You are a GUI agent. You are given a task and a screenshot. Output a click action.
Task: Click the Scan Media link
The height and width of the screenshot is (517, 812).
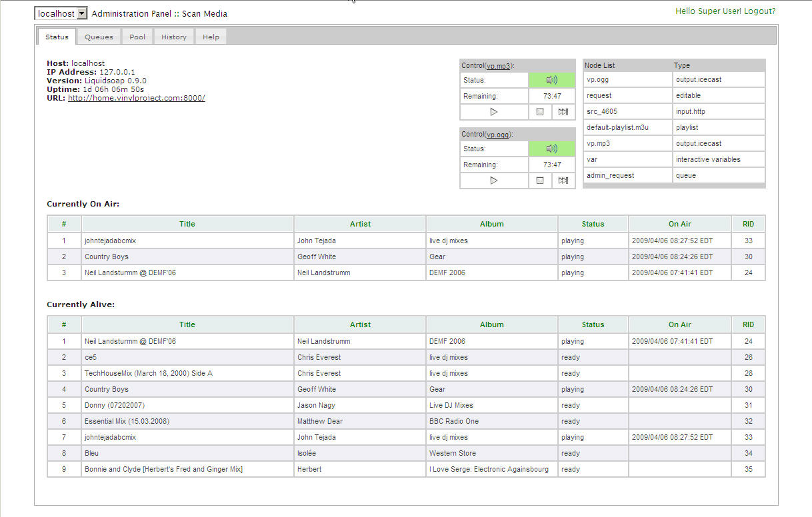click(x=205, y=13)
